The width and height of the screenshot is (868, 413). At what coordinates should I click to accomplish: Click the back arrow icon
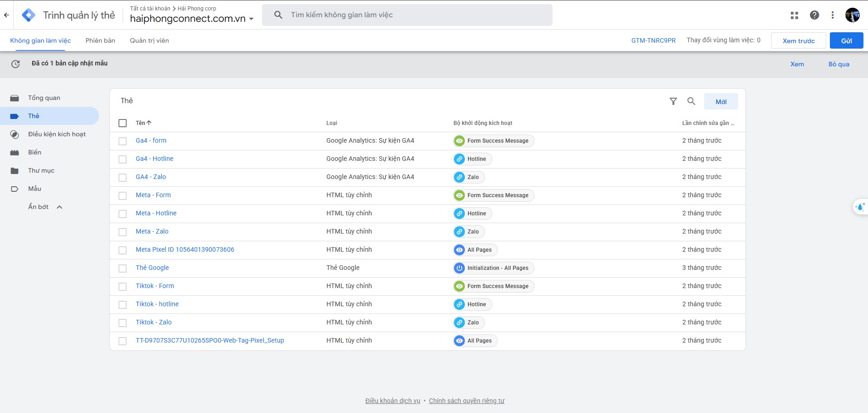point(6,15)
